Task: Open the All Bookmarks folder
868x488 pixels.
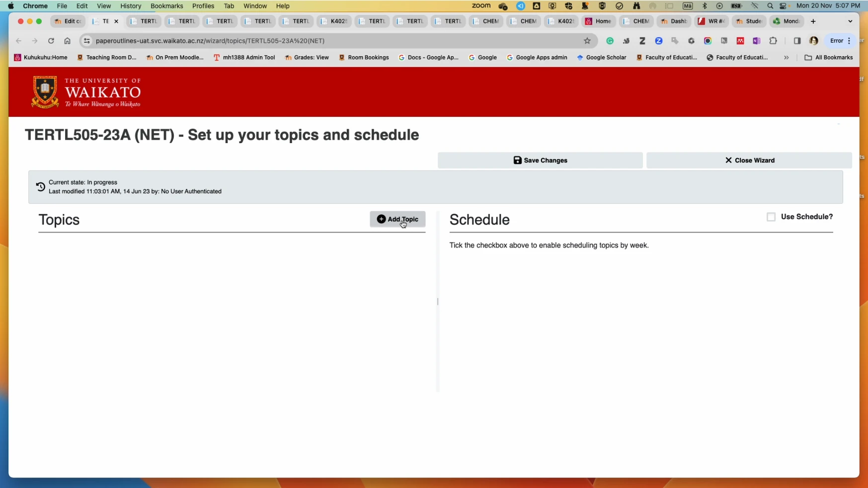Action: (828, 58)
